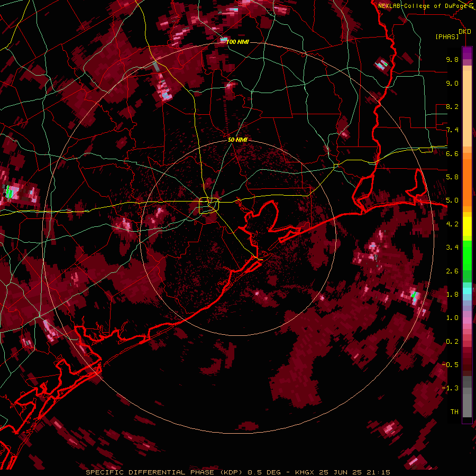Viewport: 476px width, 476px height.
Task: Click the 8.2 scale value
Action: [x=452, y=106]
